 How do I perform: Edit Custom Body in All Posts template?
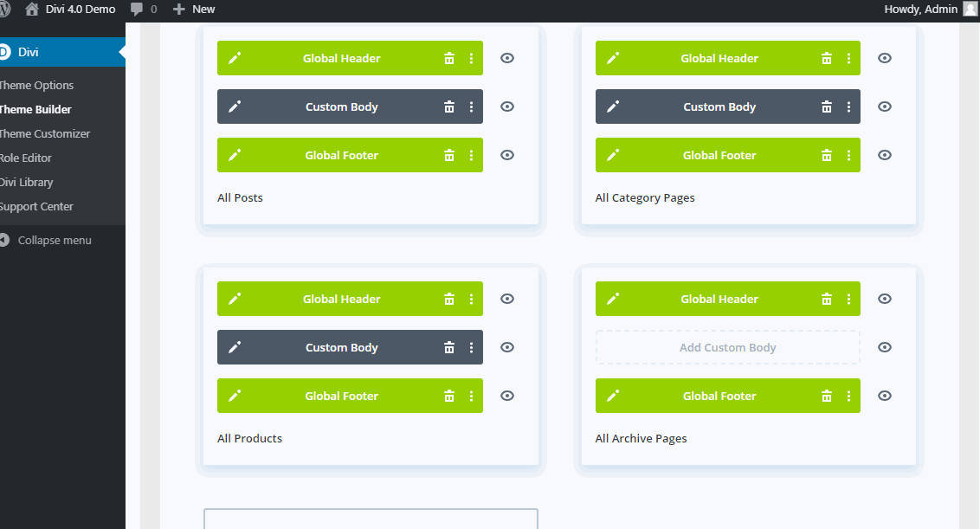(x=235, y=107)
